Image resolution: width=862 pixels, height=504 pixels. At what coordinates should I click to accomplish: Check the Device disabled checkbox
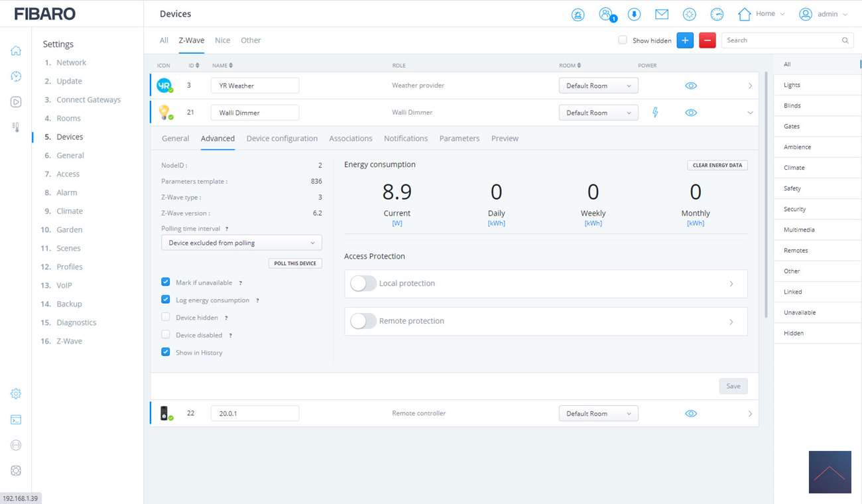click(x=166, y=335)
